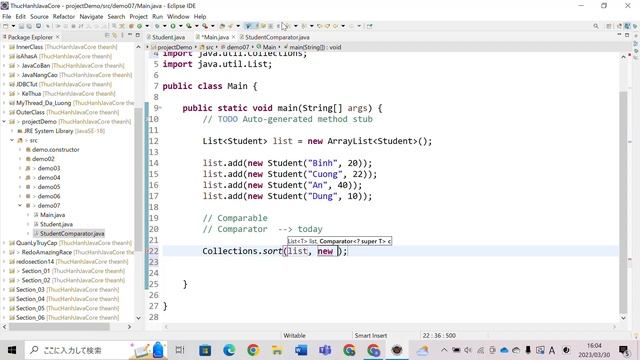
Task: Click the editor vertical scrollbar
Action: click(x=623, y=202)
